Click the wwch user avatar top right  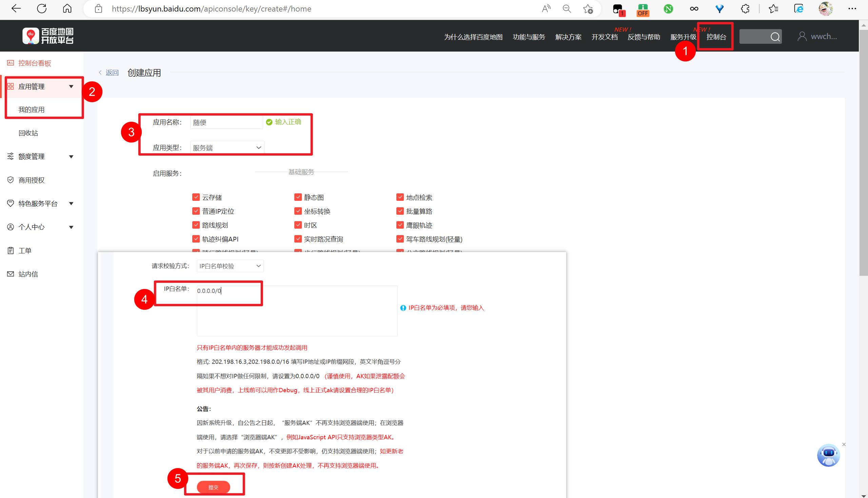(x=803, y=36)
